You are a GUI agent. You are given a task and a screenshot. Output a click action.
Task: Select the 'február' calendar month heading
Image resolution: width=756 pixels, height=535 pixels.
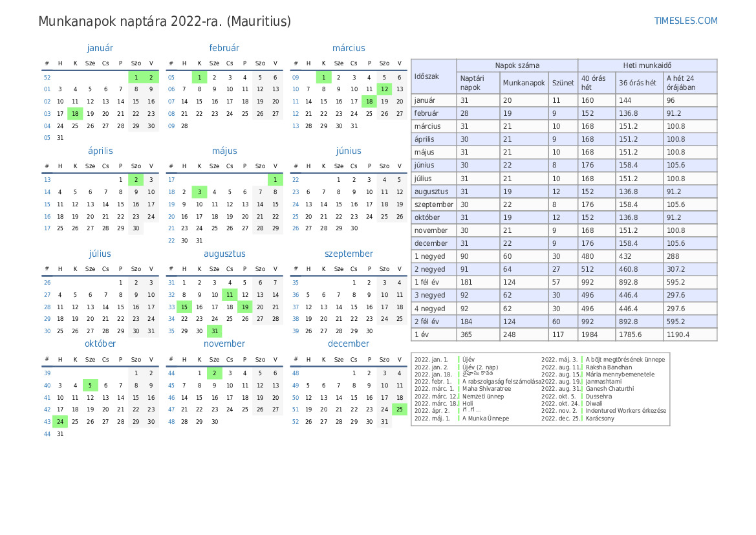(x=224, y=48)
